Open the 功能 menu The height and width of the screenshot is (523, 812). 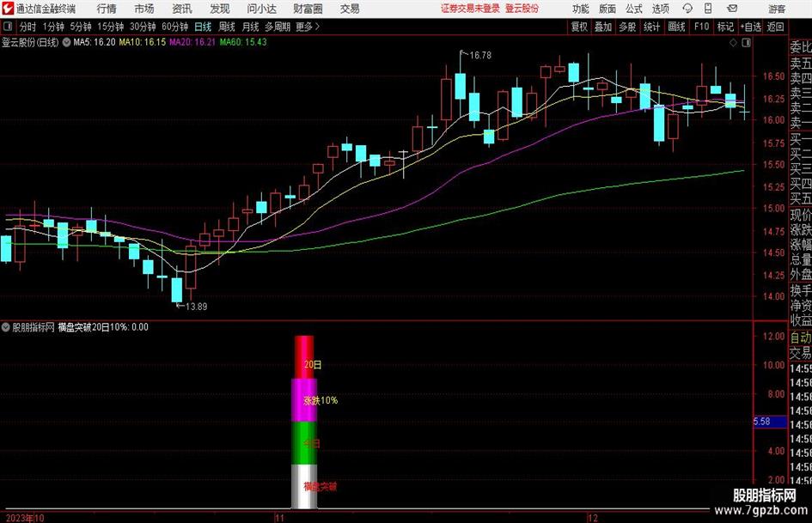click(581, 9)
